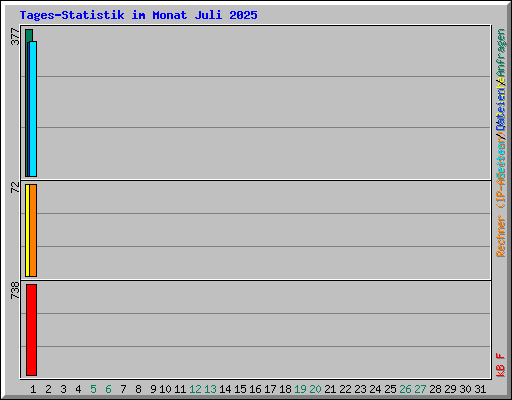Click the chart title 'Tages-Statistik im Monat Juli 2025'
The image size is (512, 400).
[x=138, y=15]
